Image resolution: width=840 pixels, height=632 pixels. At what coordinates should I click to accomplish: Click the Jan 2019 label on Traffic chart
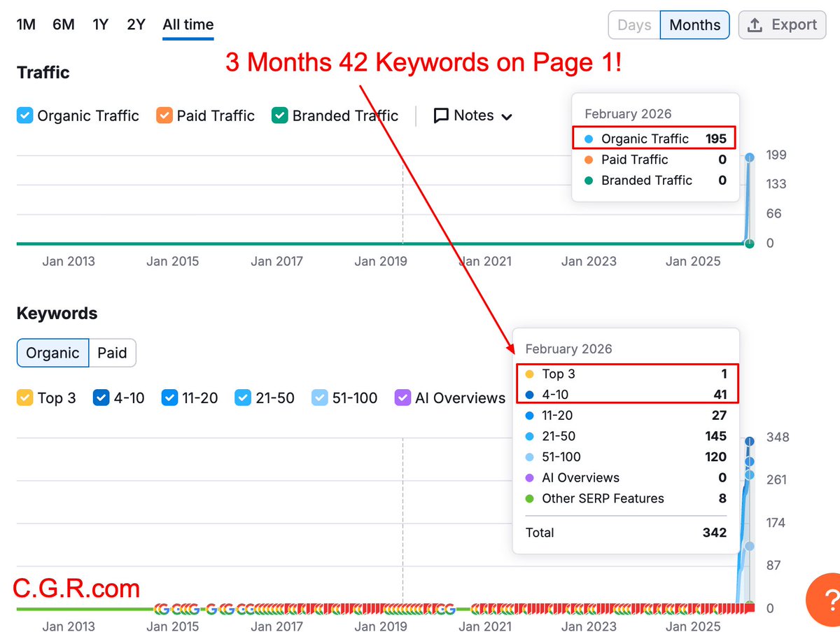click(381, 262)
